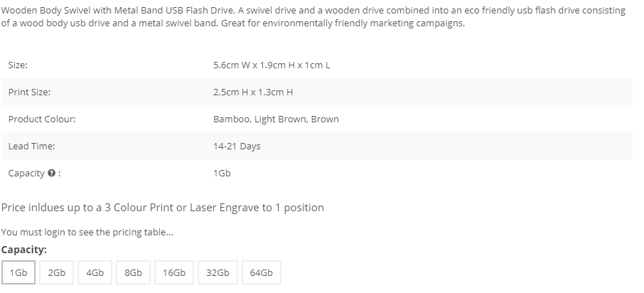Click the Lead Time 14-21 Days value

coord(237,146)
